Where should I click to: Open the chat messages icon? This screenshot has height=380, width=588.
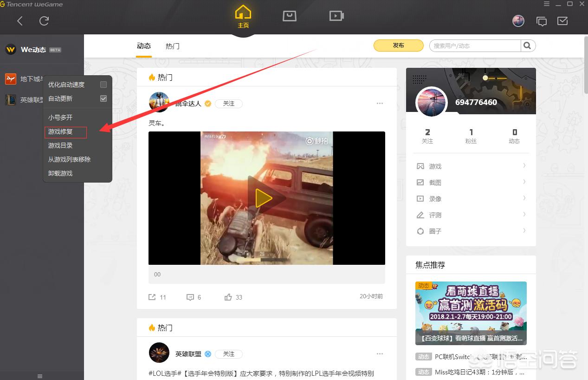[x=541, y=21]
